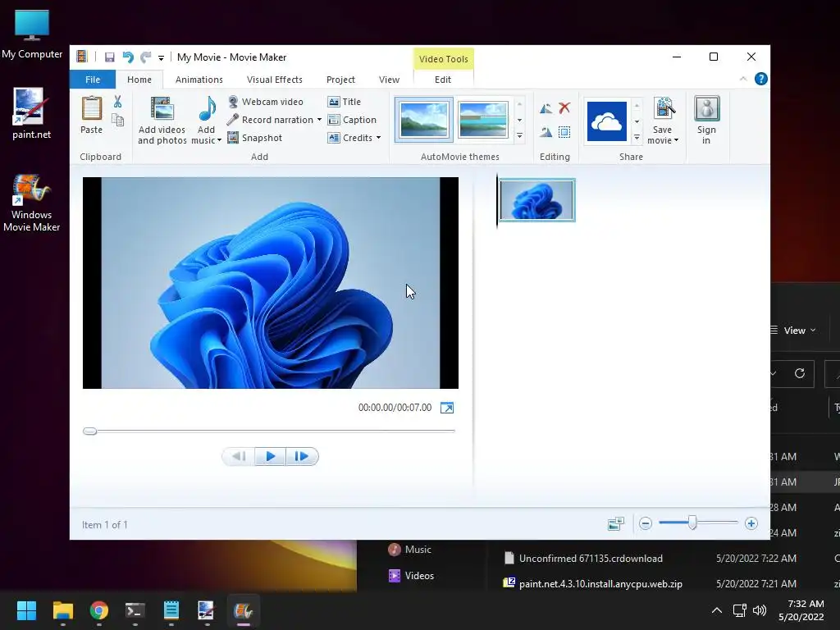Viewport: 840px width, 630px height.
Task: Apply the first AutoMovie theme thumbnail
Action: coord(424,120)
